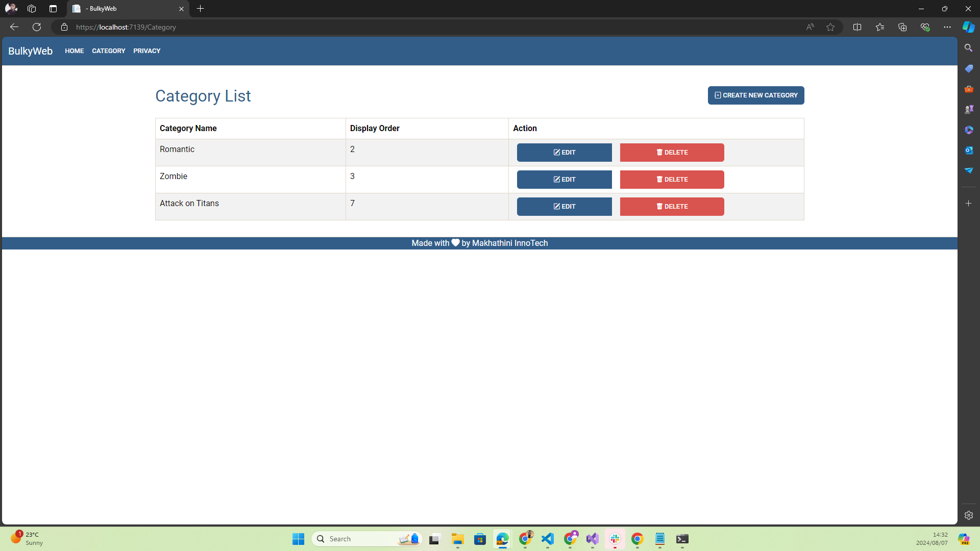This screenshot has width=980, height=551.
Task: Open Visual Studio from the taskbar
Action: pos(592,539)
